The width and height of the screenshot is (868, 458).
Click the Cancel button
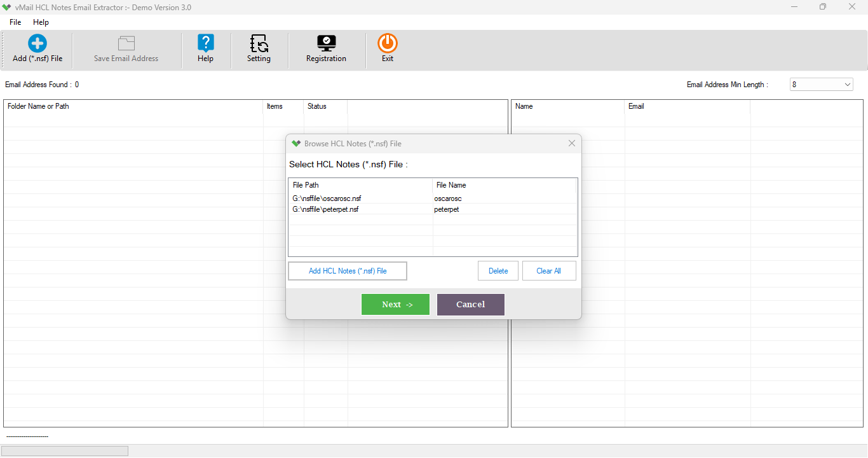click(471, 305)
